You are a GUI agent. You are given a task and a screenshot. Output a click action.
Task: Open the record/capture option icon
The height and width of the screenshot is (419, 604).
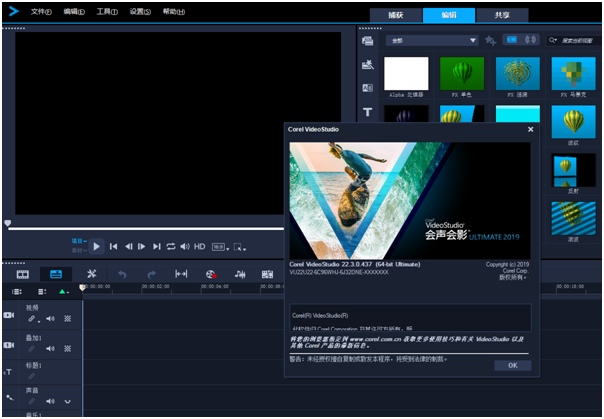(x=211, y=274)
